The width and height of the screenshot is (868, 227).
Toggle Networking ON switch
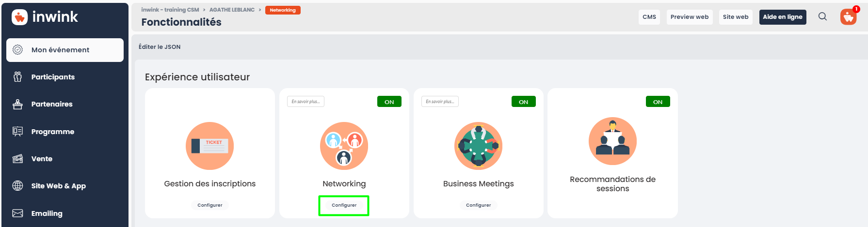(389, 102)
